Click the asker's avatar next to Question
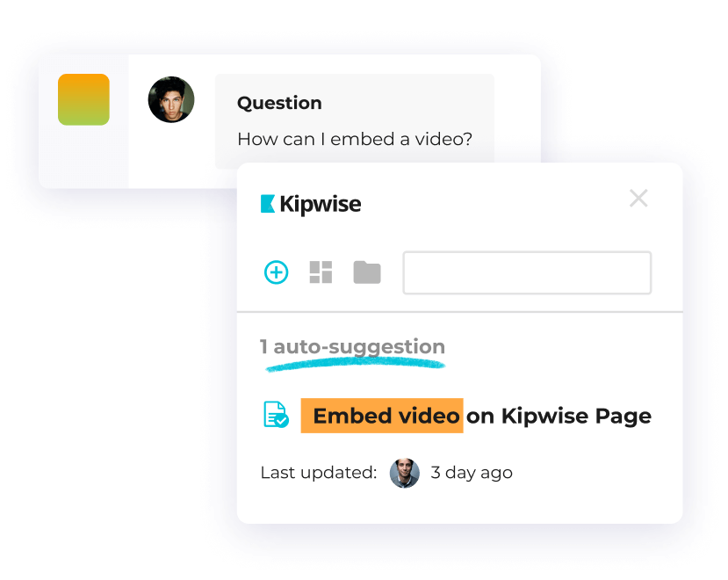 click(171, 99)
